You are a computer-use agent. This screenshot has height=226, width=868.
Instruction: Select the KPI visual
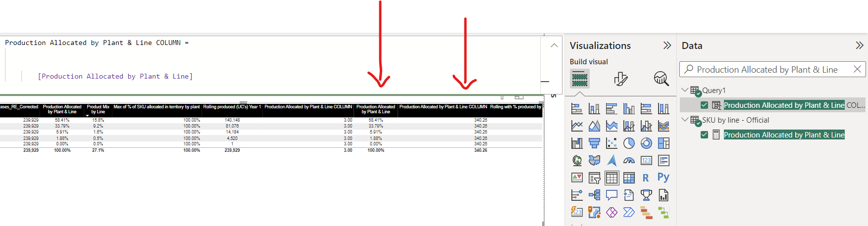coord(577,178)
